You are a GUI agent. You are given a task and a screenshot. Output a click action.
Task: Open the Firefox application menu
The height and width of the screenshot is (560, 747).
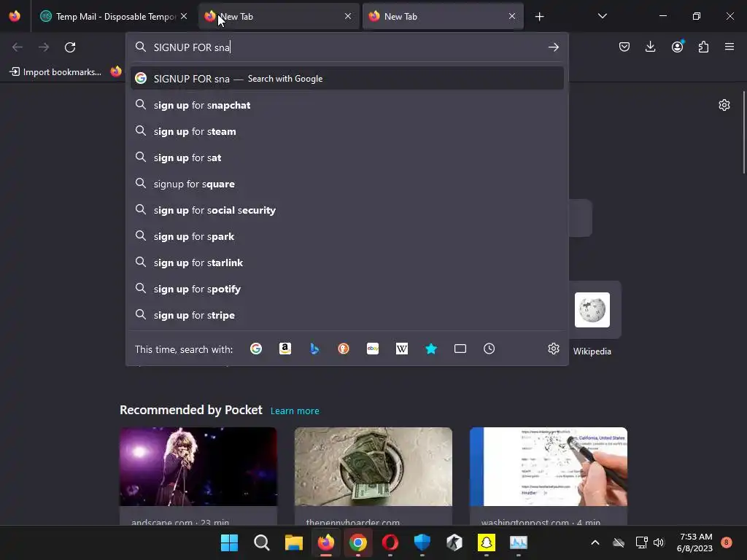click(729, 47)
